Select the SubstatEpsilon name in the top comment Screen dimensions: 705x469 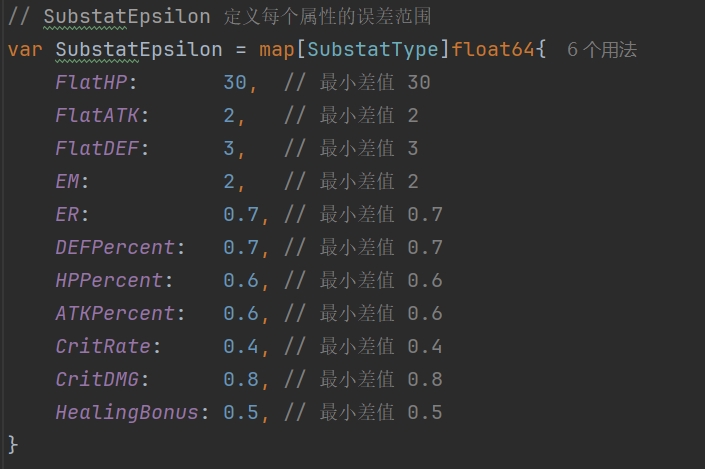click(127, 17)
